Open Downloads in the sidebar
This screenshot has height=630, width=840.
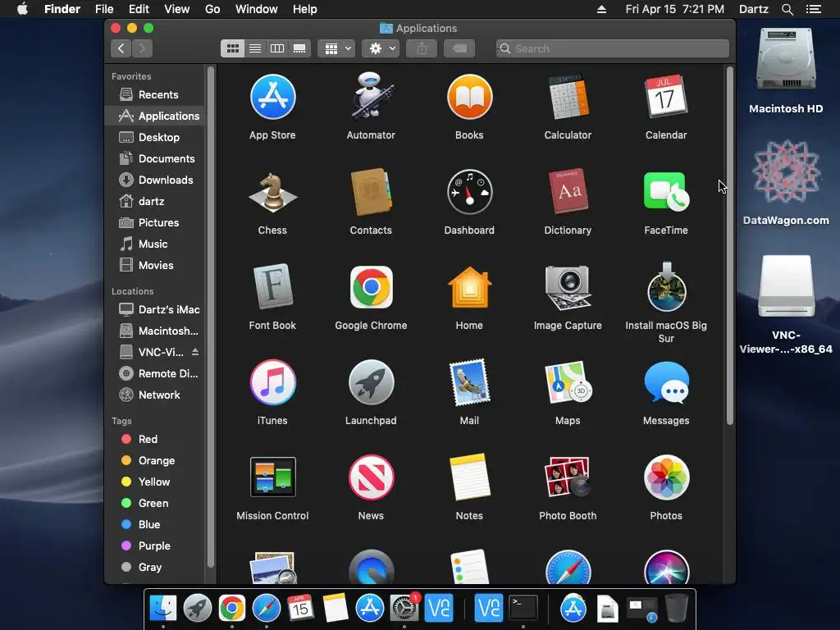click(x=155, y=180)
